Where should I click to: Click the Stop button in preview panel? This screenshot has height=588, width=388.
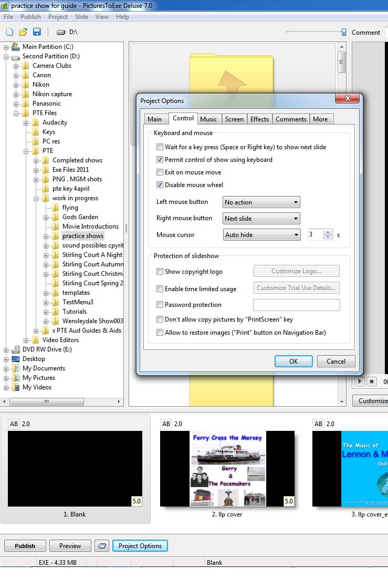[x=372, y=381]
